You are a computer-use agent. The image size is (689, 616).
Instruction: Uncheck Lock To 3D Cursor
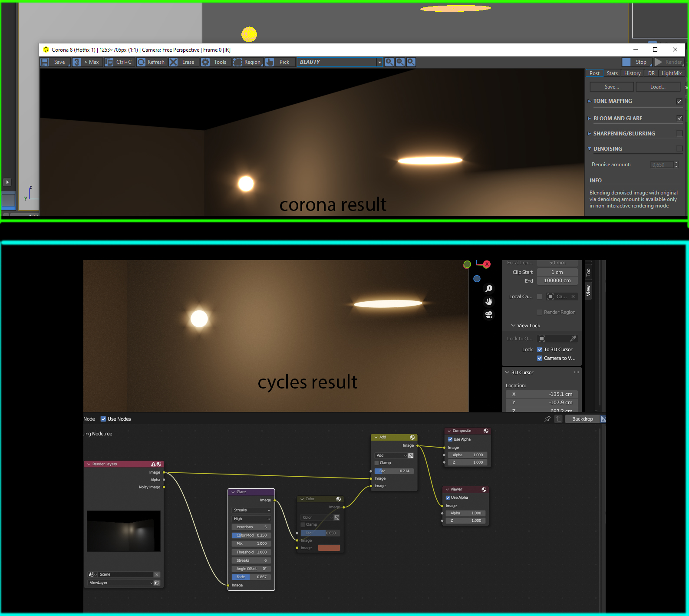point(540,349)
